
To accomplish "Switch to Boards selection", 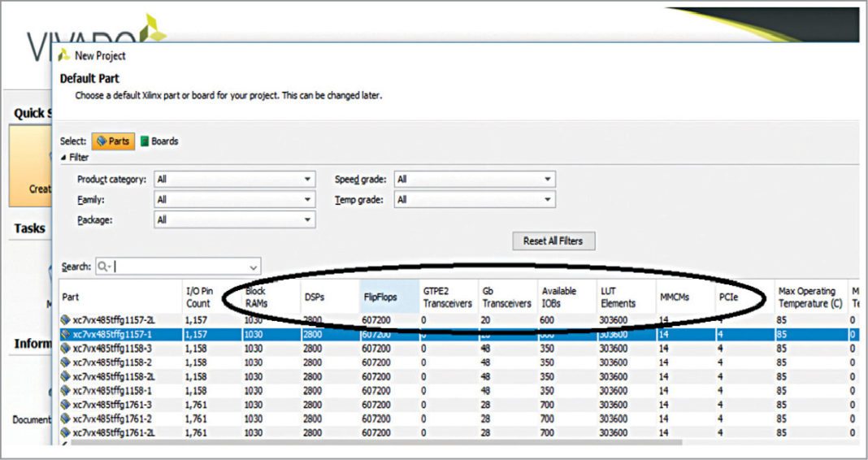I will point(158,141).
